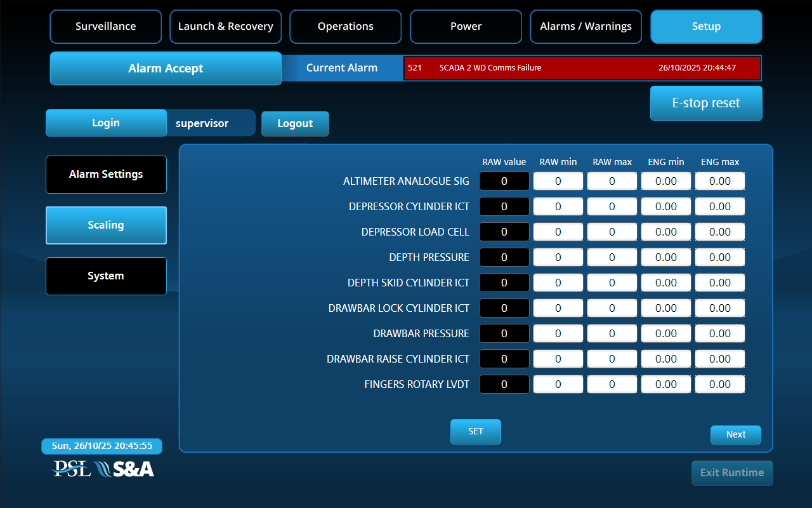
Task: View the Alarms / Warnings tab
Action: coord(586,27)
